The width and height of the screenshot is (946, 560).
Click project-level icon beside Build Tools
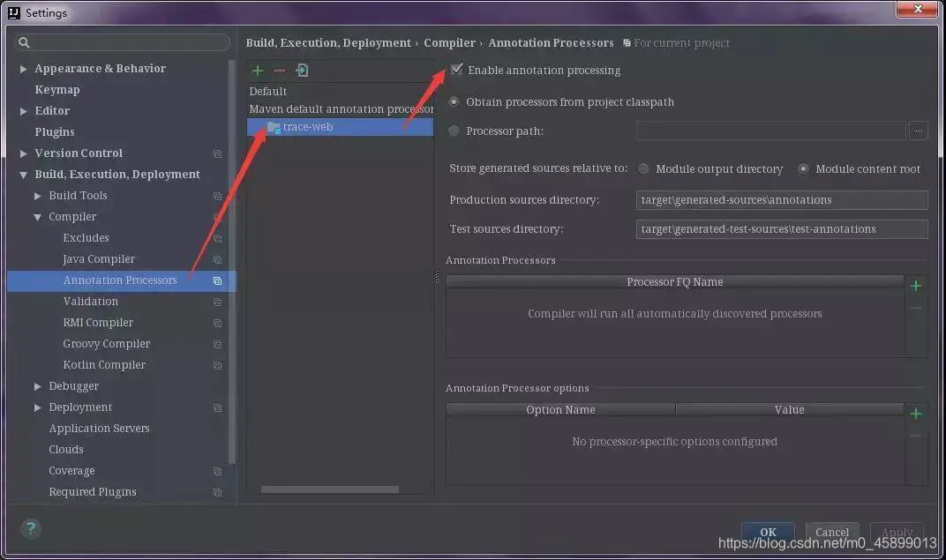pos(217,196)
